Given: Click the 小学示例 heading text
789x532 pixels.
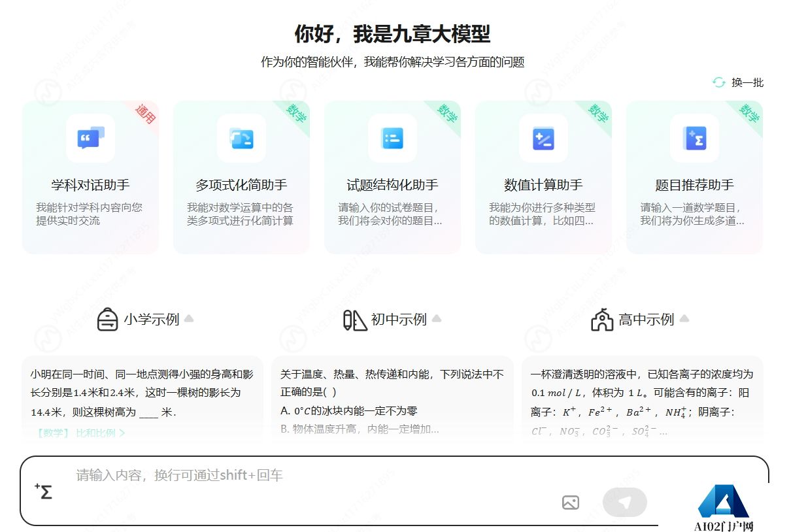Looking at the screenshot, I should tap(151, 320).
